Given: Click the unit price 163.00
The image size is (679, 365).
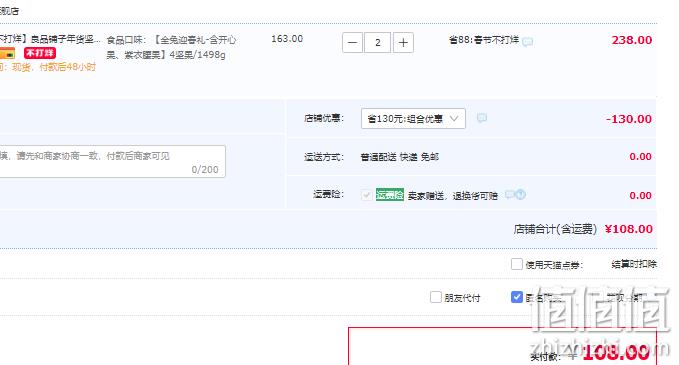Looking at the screenshot, I should (287, 39).
